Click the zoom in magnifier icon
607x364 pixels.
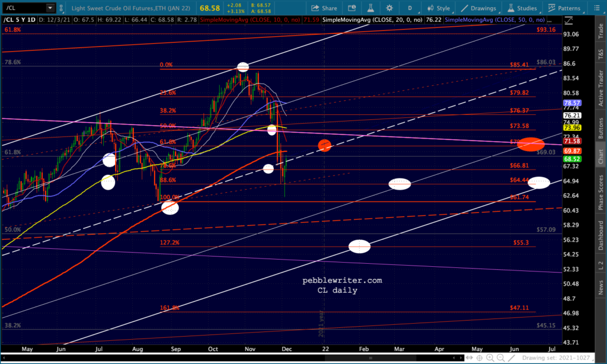(490, 358)
